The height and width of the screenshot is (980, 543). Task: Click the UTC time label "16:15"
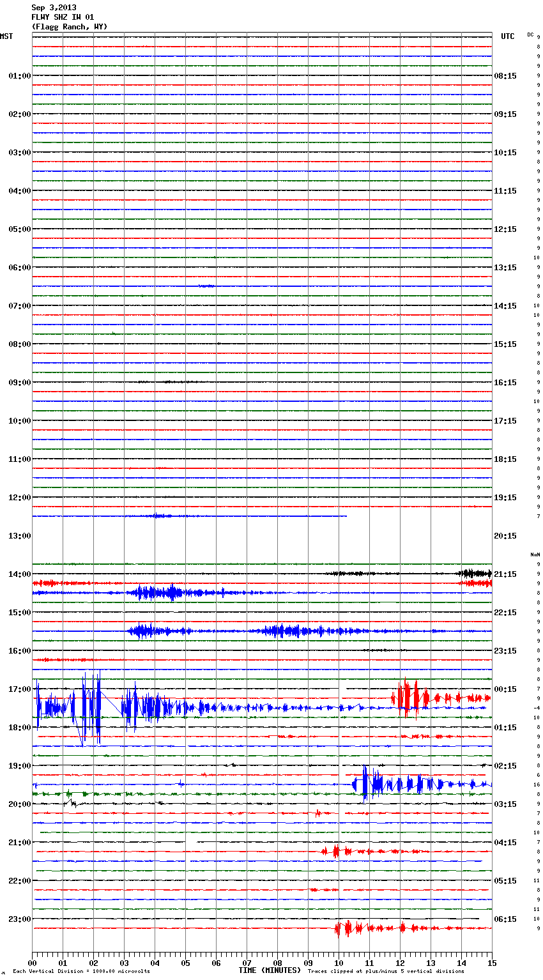[505, 383]
